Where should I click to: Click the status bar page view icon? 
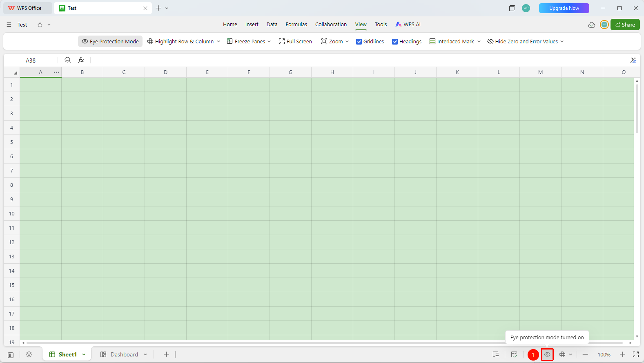click(x=514, y=354)
